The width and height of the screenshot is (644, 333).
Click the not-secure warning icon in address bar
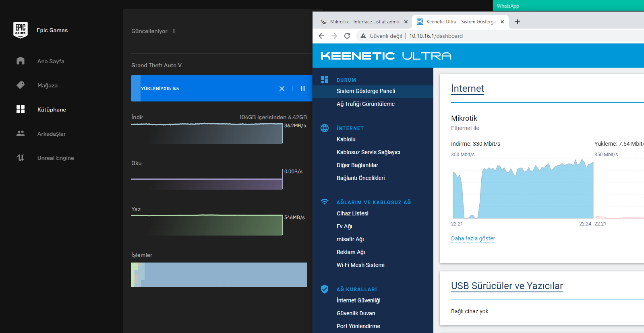[x=363, y=36]
